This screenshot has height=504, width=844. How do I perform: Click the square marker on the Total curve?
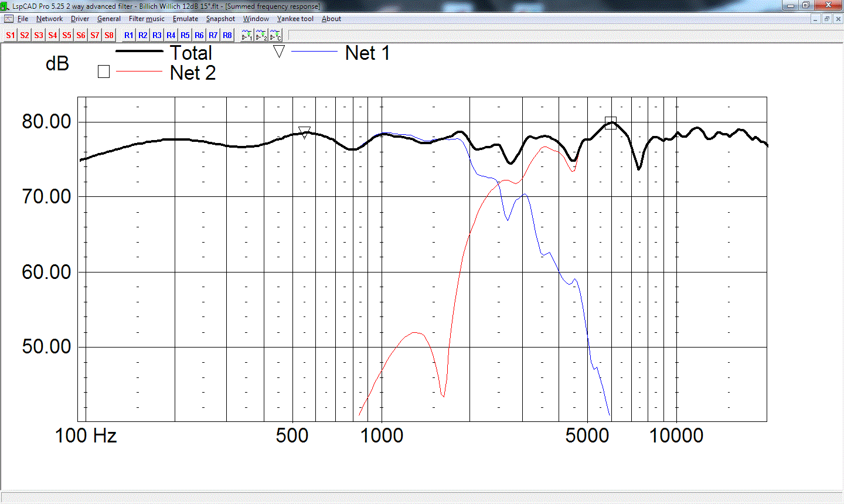pos(611,123)
